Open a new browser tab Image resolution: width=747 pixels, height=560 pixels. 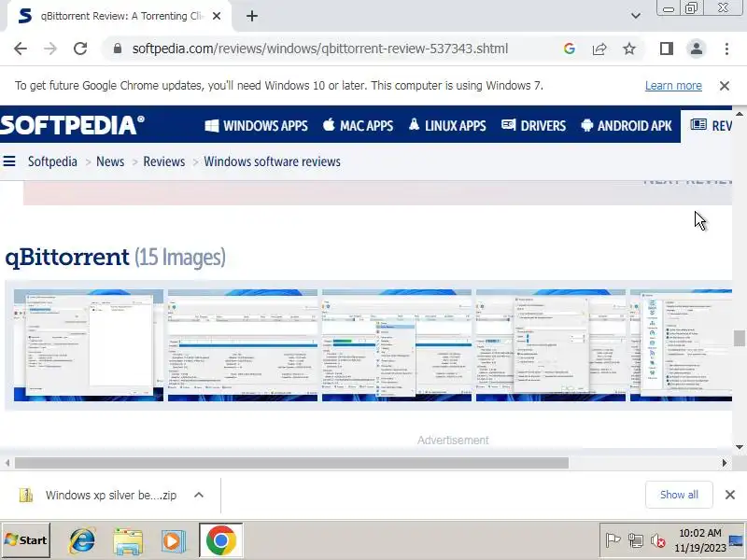[x=252, y=16]
